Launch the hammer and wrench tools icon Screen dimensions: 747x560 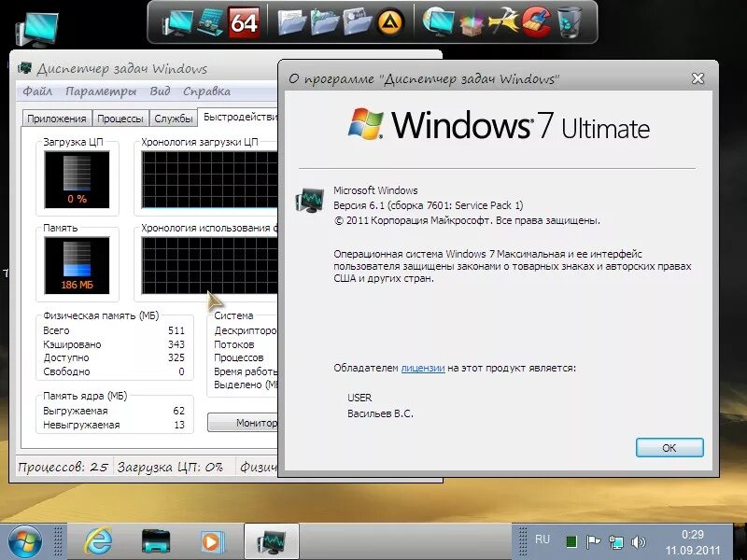[x=503, y=22]
